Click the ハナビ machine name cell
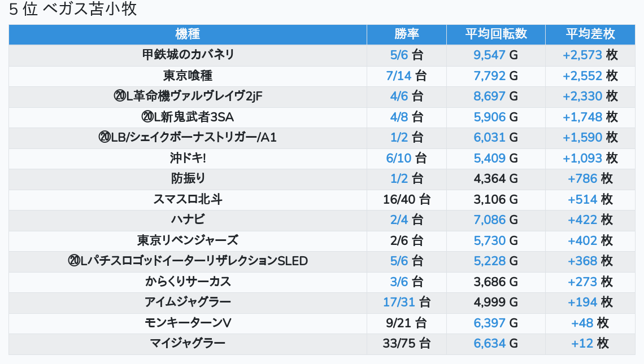The height and width of the screenshot is (364, 644). click(188, 220)
